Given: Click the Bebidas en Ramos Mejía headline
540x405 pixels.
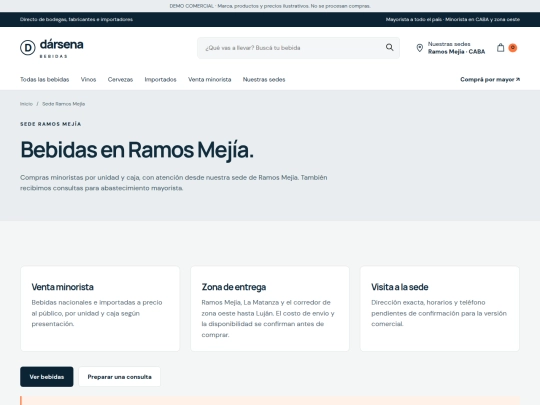Looking at the screenshot, I should click(137, 150).
